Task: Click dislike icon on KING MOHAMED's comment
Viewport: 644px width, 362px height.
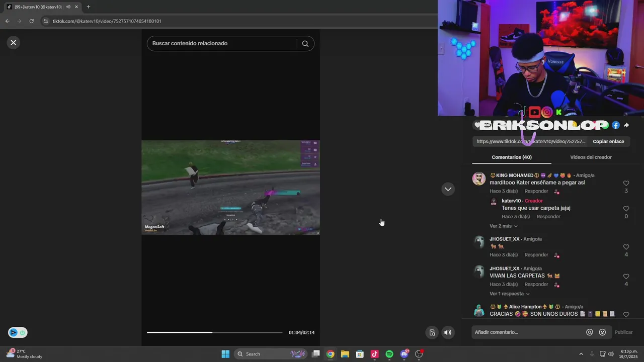Action: coord(556,192)
